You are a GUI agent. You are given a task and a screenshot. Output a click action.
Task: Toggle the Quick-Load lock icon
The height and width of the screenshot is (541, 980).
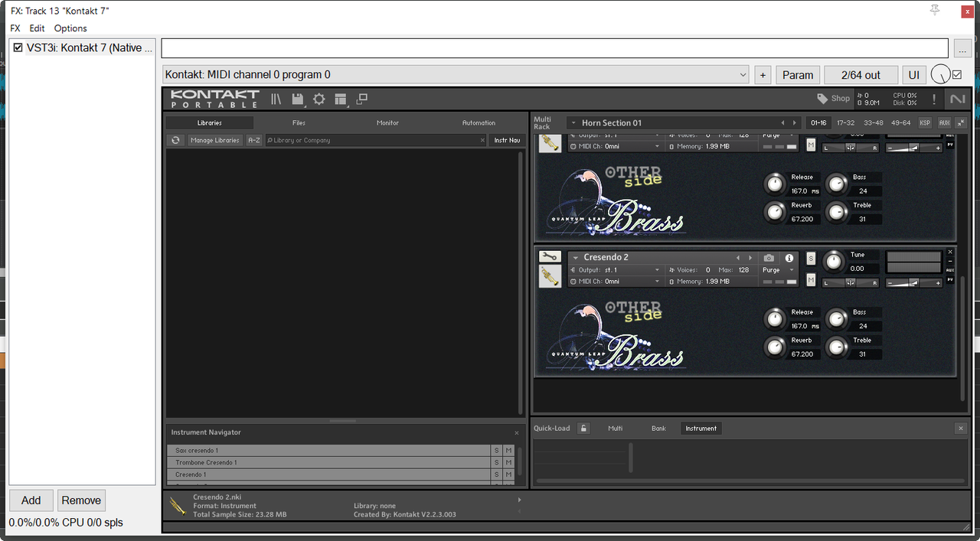click(x=583, y=429)
